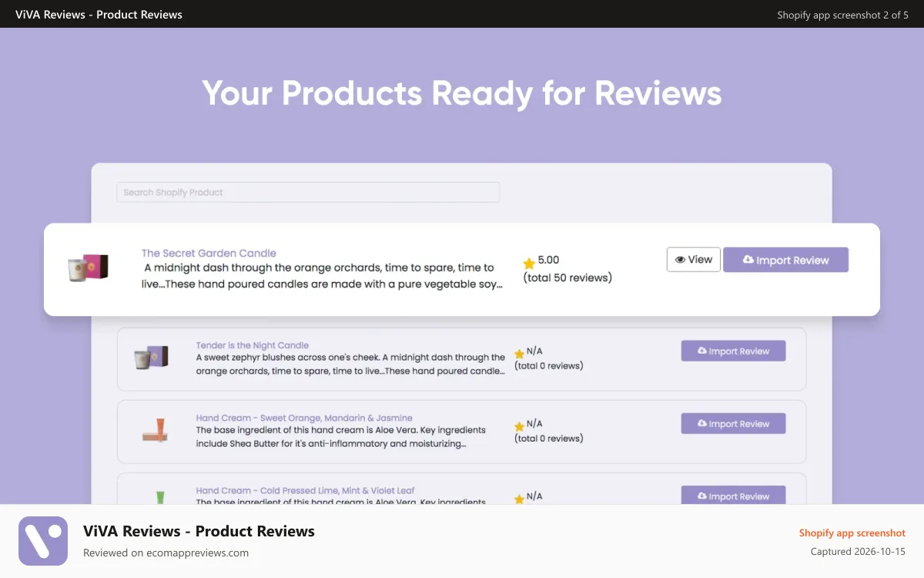
Task: Import Review for Tender Is the Night Candle
Action: (733, 351)
